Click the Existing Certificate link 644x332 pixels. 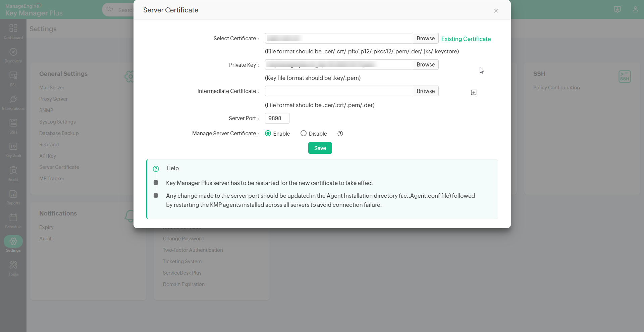click(466, 39)
